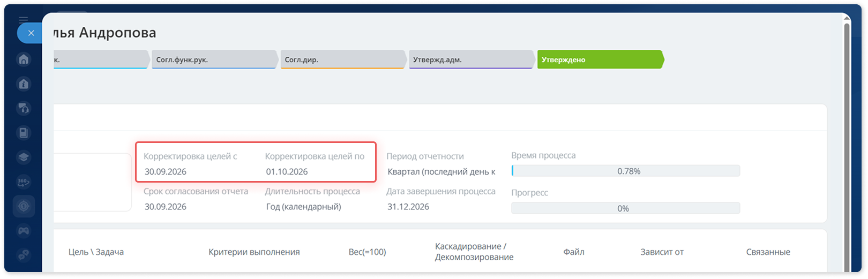This screenshot has width=868, height=279.
Task: Select the goals target sidebar icon
Action: pos(24,206)
